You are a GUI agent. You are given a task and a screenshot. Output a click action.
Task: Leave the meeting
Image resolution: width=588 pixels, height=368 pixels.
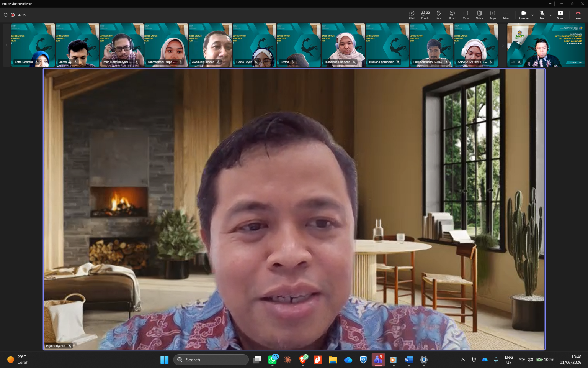[x=578, y=15]
